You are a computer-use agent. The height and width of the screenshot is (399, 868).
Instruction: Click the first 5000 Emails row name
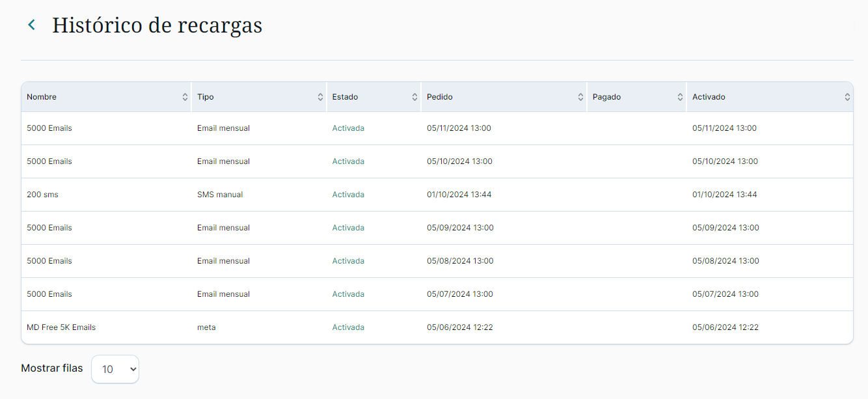point(49,128)
